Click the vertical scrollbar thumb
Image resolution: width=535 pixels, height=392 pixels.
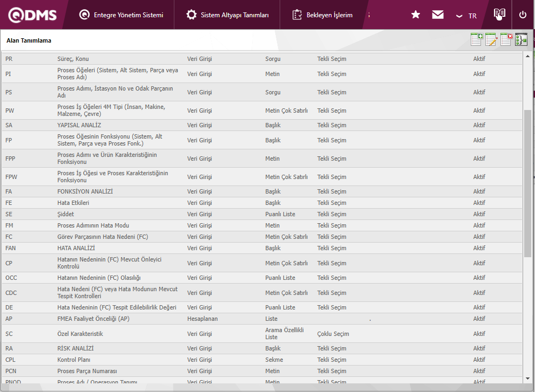(x=527, y=183)
